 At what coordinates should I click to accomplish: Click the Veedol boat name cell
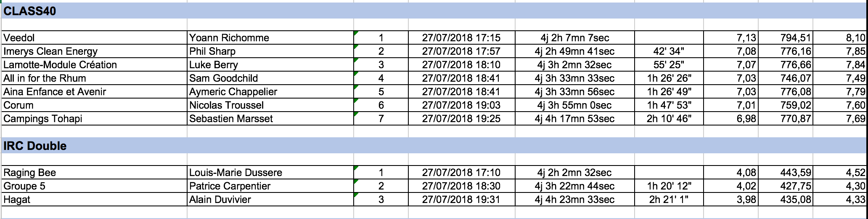(19, 38)
